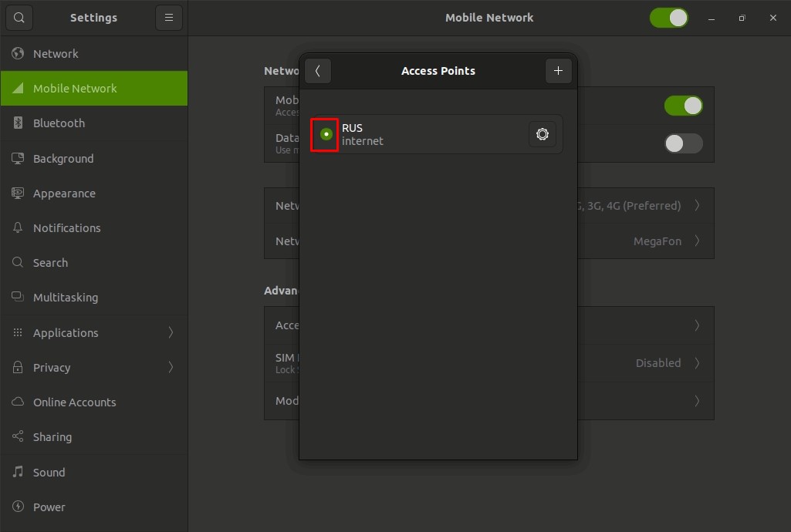Click the search icon in Settings header

19,18
